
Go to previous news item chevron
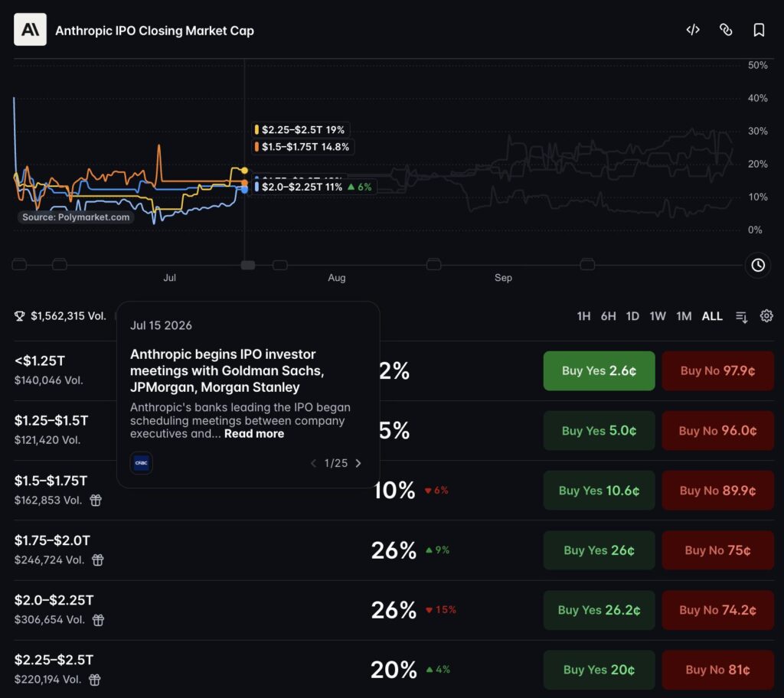(313, 464)
